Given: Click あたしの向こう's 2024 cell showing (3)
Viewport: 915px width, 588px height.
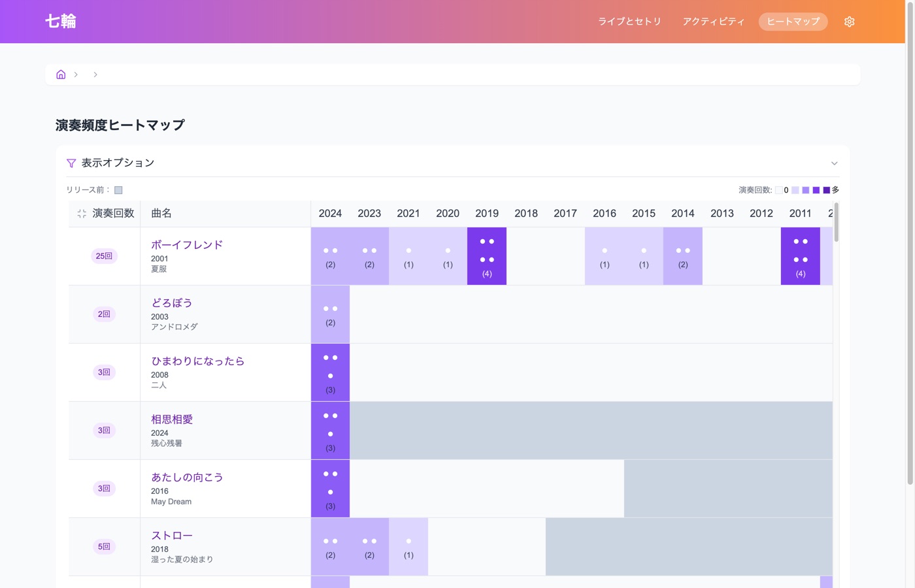Looking at the screenshot, I should pos(330,489).
